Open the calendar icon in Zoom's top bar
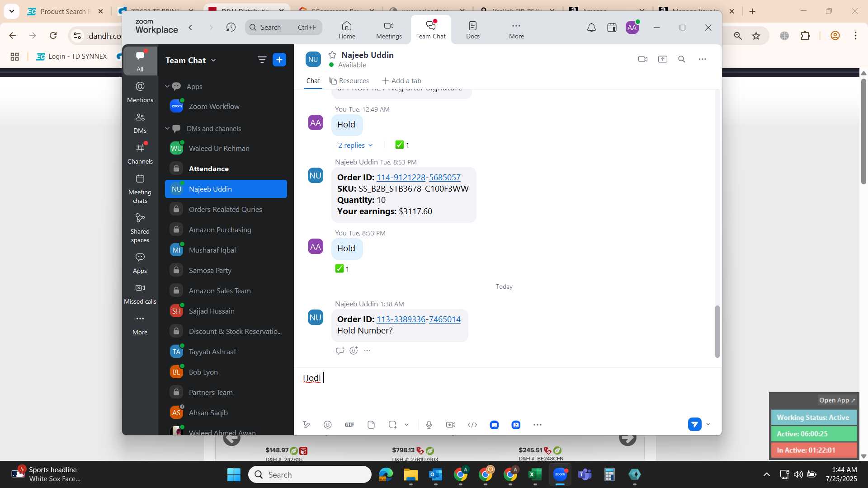The width and height of the screenshot is (868, 488). point(612,28)
